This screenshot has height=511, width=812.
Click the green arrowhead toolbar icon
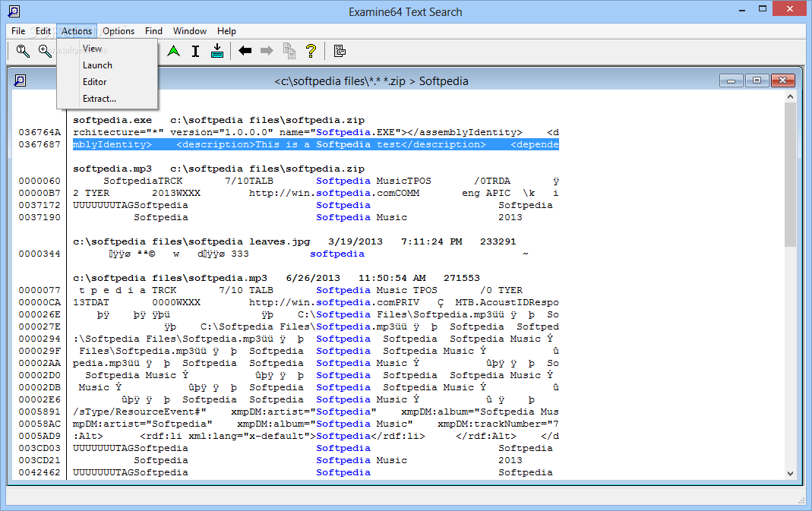click(x=174, y=51)
